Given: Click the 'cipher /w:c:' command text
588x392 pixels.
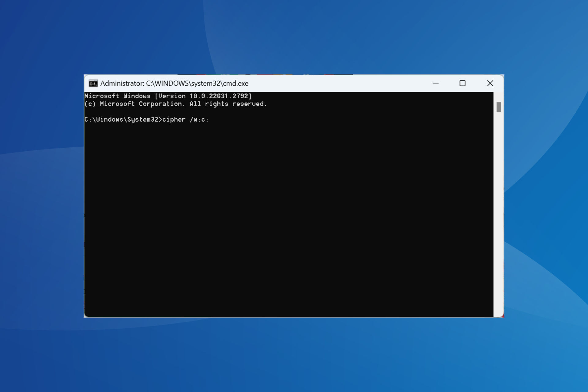Looking at the screenshot, I should 185,119.
